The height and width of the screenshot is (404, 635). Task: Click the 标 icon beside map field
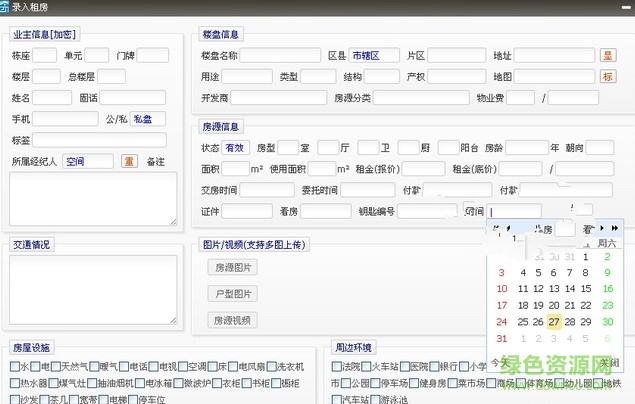[x=608, y=77]
